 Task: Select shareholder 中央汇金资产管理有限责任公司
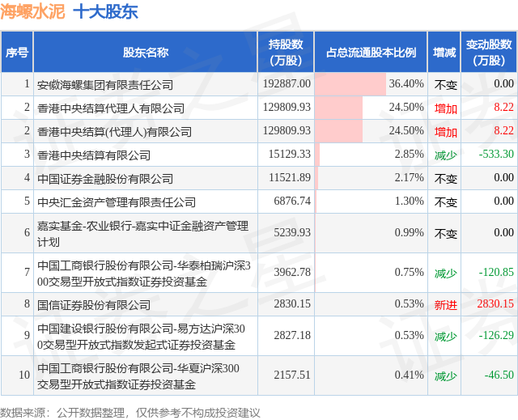click(117, 202)
